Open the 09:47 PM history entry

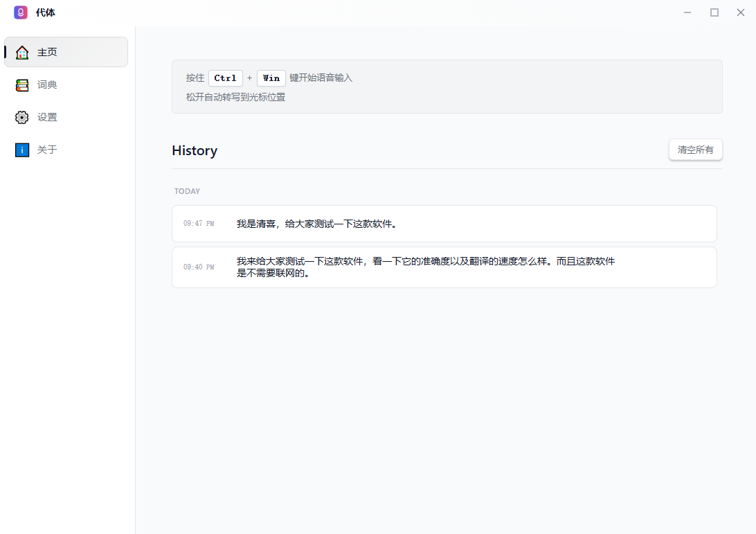(x=444, y=224)
